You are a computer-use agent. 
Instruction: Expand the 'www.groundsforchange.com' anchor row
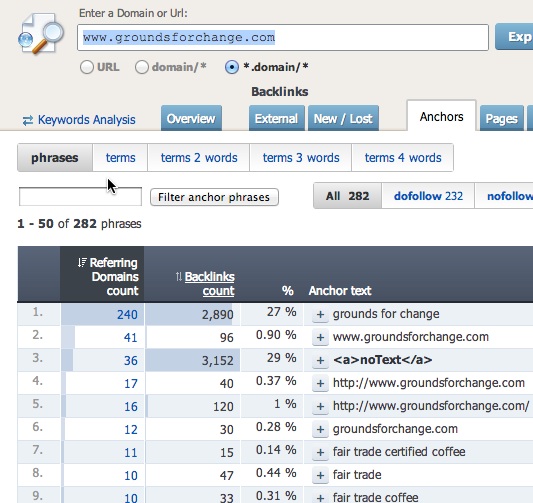320,337
